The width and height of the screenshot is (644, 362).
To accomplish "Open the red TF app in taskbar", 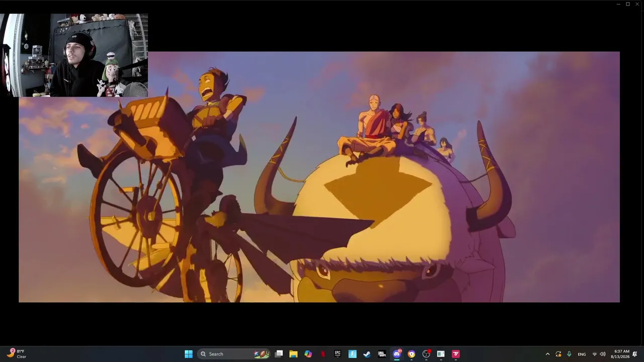I will pos(455,354).
